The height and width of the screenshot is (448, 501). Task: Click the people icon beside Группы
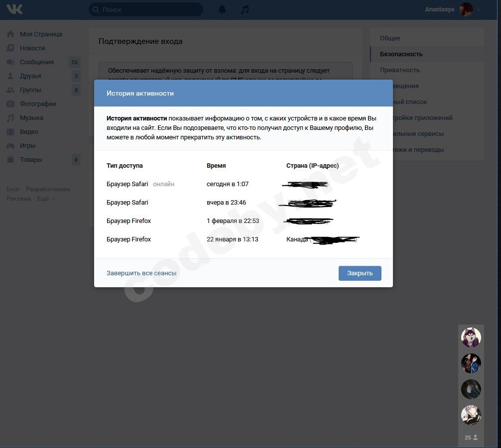[x=10, y=90]
